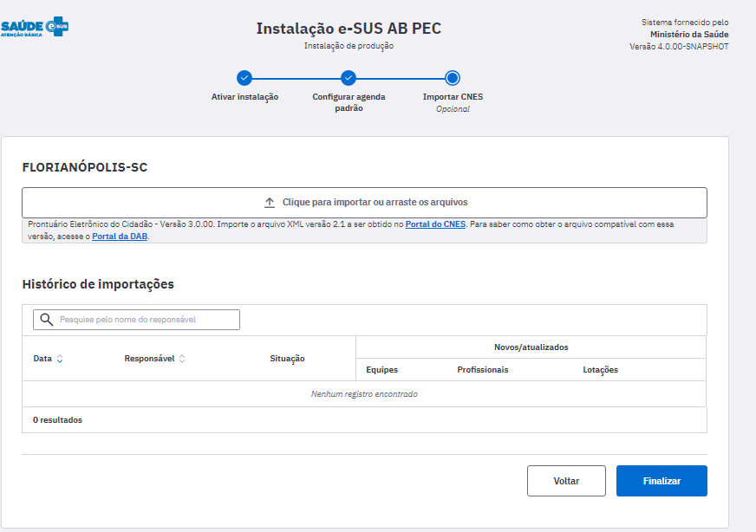Screen dimensions: 756x532
Task: Open the Portal da DAB link
Action: (x=120, y=237)
